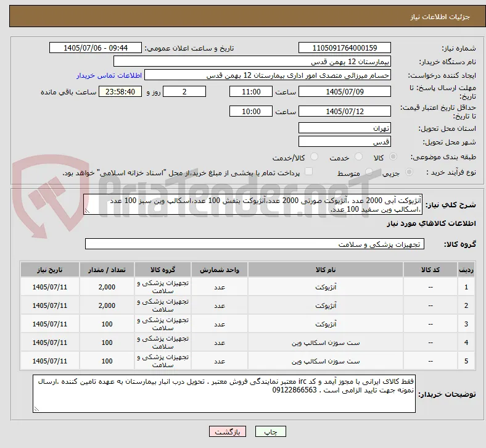This screenshot has height=448, width=486.
Task: Click need date 1405/07/11 in row 3
Action: [50, 324]
